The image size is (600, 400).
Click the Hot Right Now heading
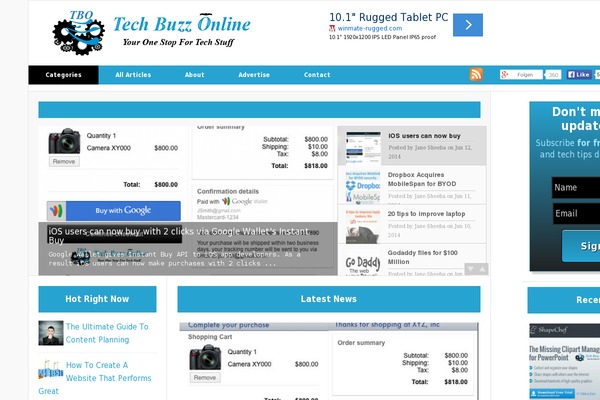coord(97,299)
